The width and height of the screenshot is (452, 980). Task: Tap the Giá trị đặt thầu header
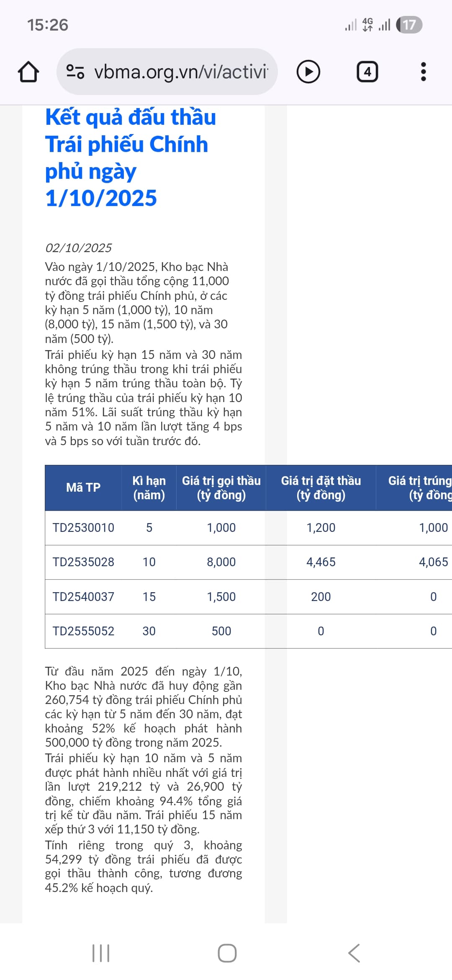click(321, 487)
